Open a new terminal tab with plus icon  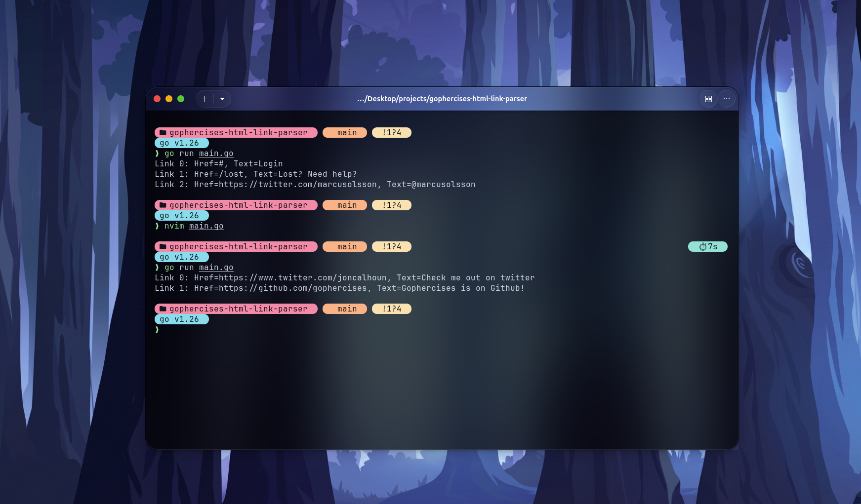coord(205,99)
